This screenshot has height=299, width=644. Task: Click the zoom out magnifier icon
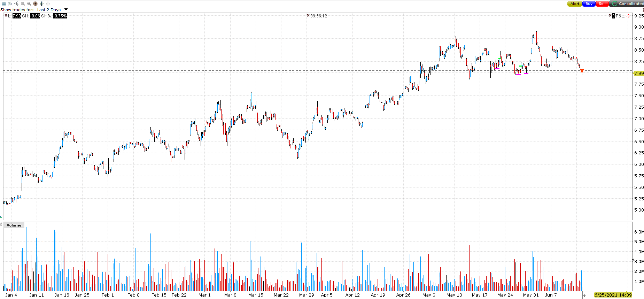(29, 4)
